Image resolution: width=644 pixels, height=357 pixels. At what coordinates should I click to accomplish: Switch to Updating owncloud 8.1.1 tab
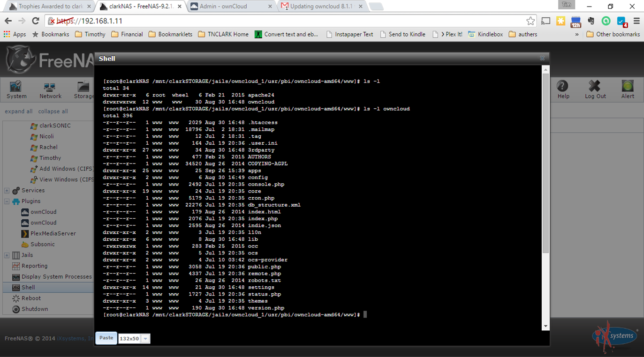pos(322,7)
